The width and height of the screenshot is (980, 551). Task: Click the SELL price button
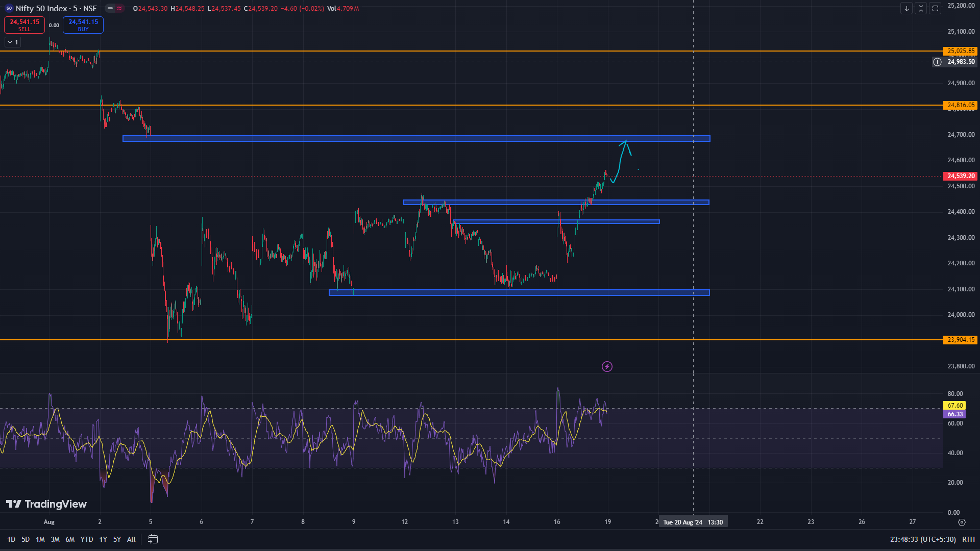pos(24,25)
